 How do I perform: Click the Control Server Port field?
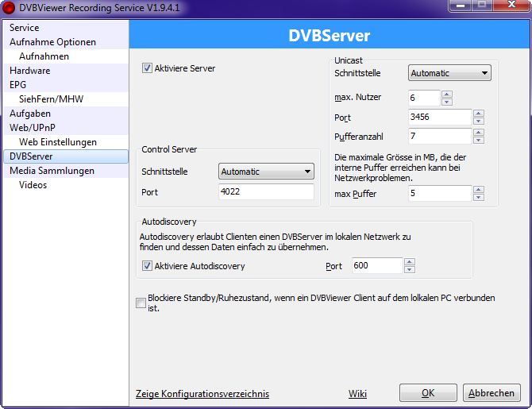tap(266, 191)
